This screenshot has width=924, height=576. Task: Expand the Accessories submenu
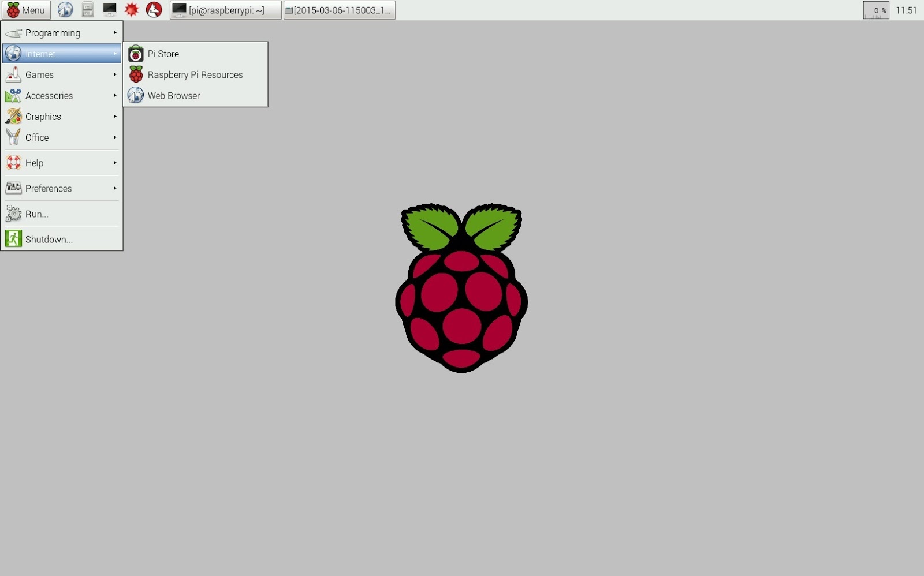(x=49, y=96)
